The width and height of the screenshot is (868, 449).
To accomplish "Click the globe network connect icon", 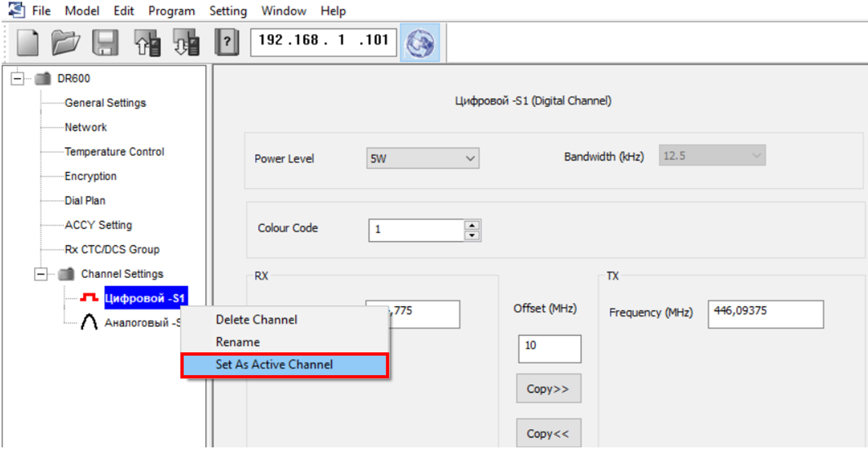I will pos(420,43).
